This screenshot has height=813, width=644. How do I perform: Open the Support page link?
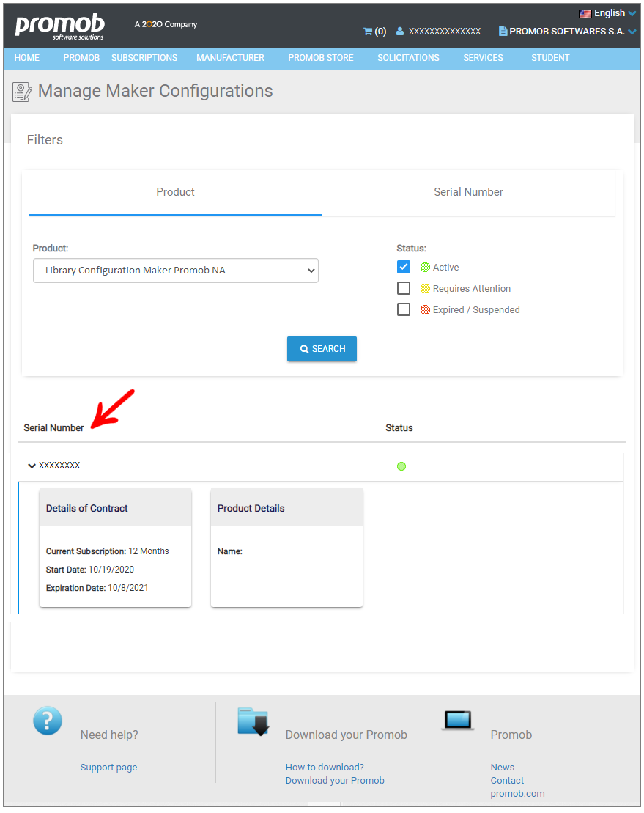[109, 768]
